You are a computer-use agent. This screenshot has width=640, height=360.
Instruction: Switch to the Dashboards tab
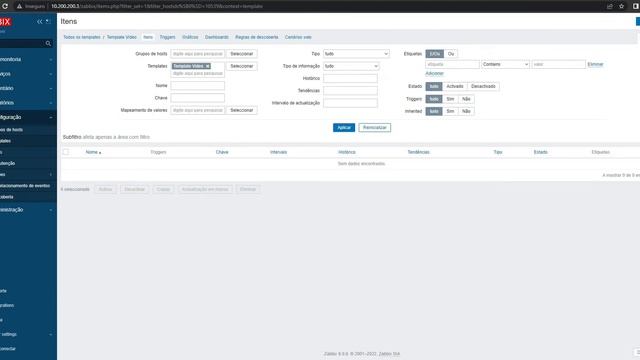(217, 37)
